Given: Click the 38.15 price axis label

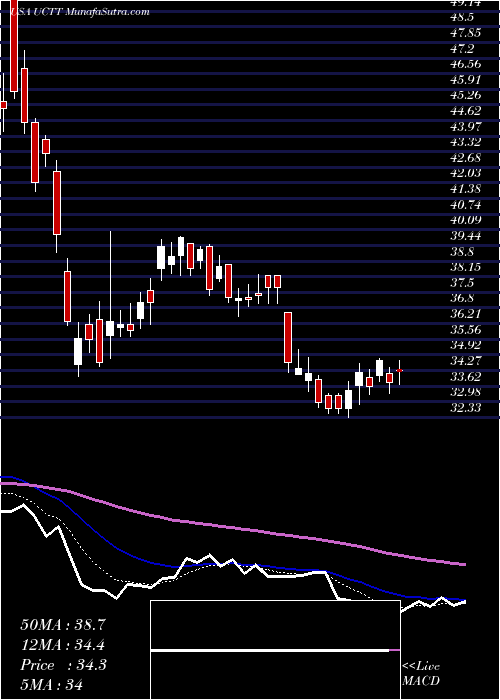Looking at the screenshot, I should tap(466, 267).
